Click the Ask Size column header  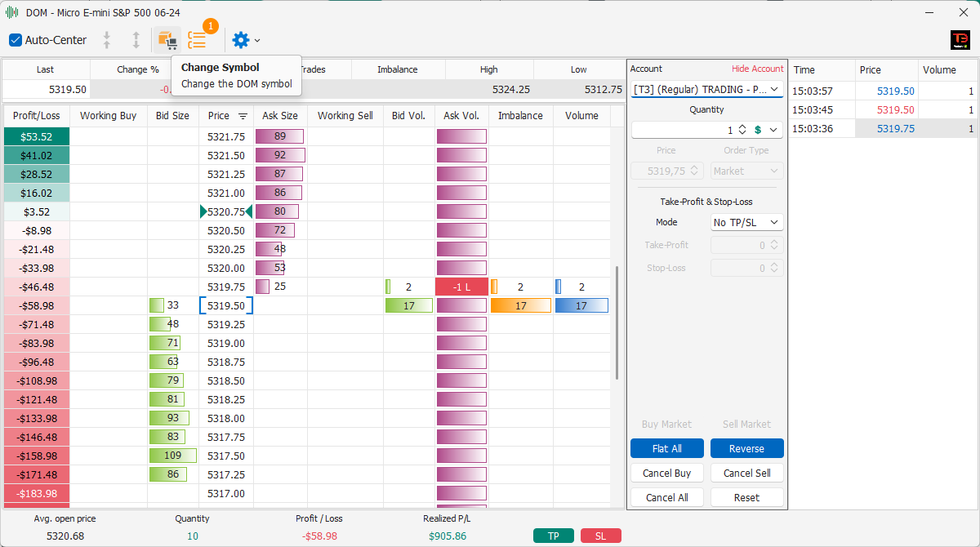point(280,116)
